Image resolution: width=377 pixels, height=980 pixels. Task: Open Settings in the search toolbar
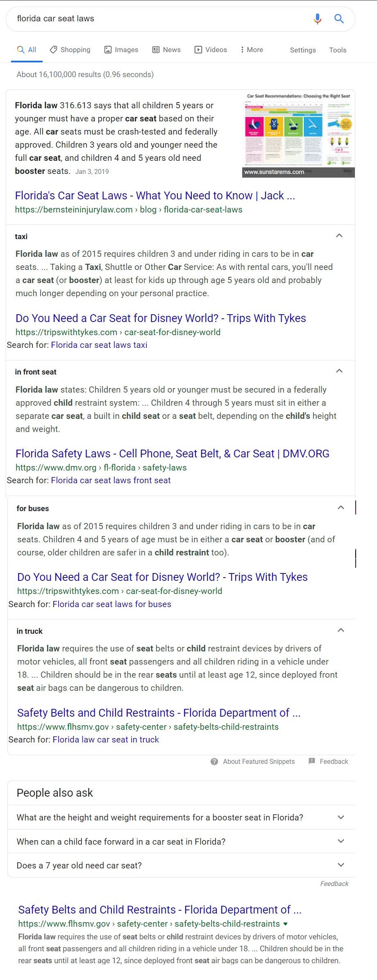[303, 50]
